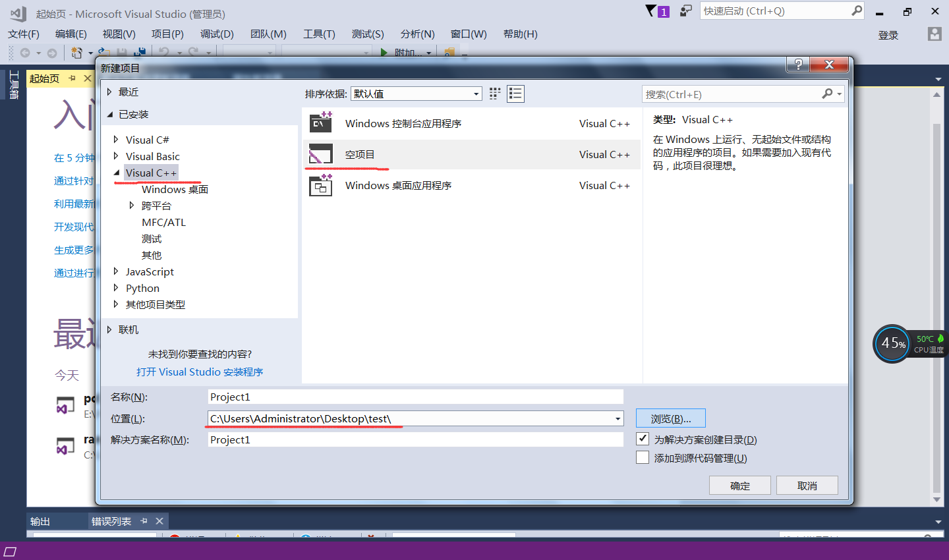
Task: Click the redo toolbar icon
Action: pos(193,53)
